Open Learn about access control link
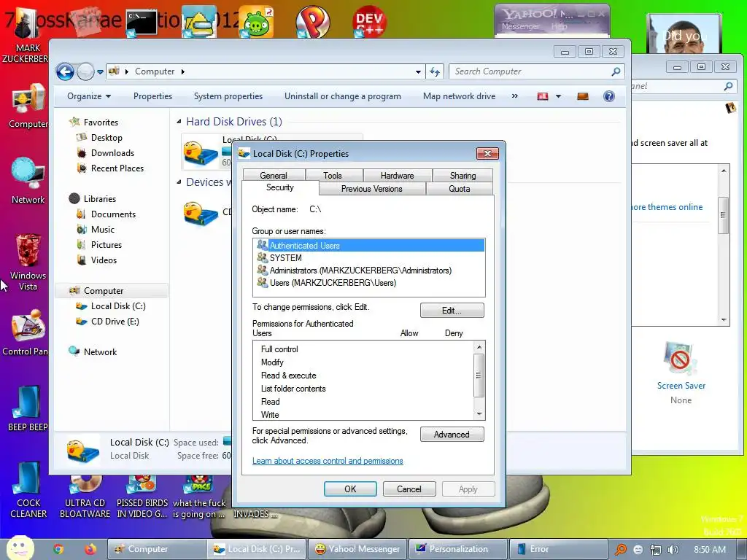 (x=328, y=461)
